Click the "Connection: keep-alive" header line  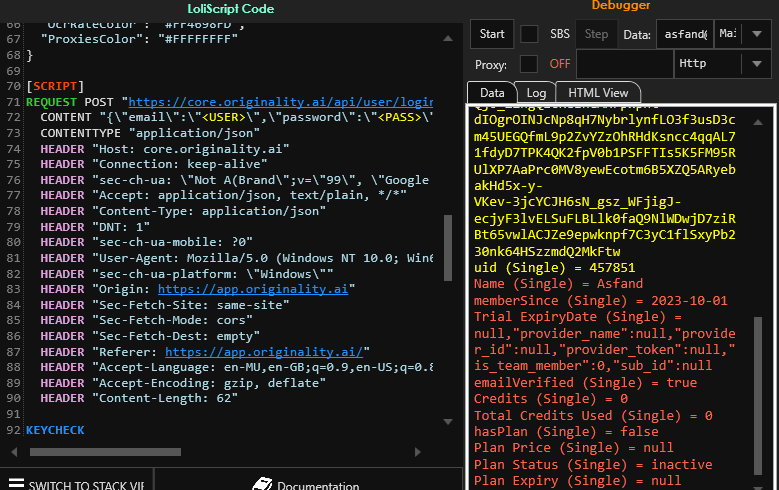pyautogui.click(x=154, y=164)
